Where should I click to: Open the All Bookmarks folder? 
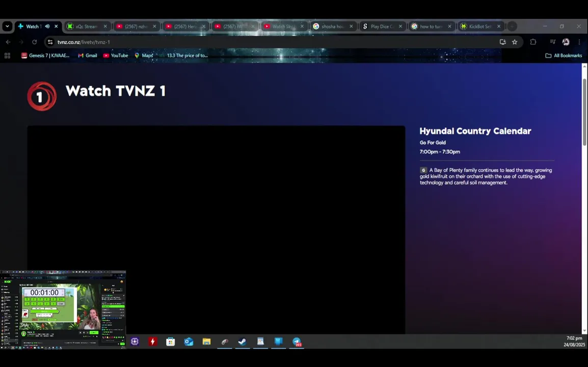[564, 56]
